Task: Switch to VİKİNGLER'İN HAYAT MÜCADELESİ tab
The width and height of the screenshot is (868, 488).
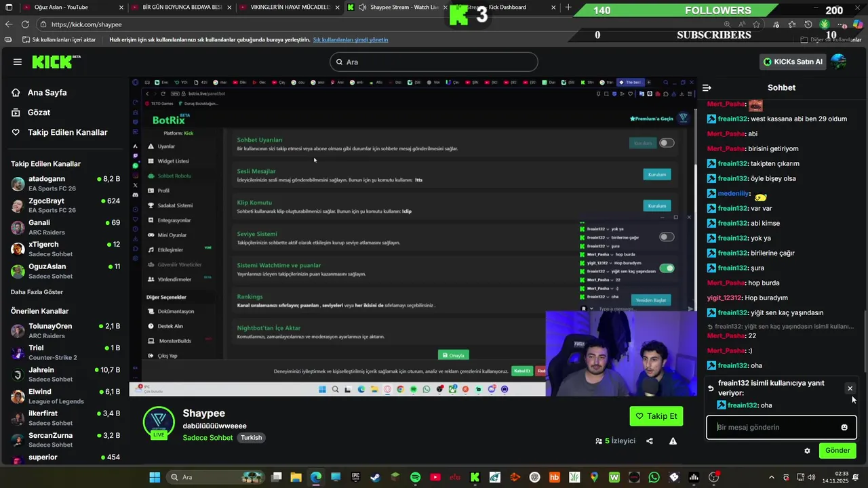Action: [290, 7]
